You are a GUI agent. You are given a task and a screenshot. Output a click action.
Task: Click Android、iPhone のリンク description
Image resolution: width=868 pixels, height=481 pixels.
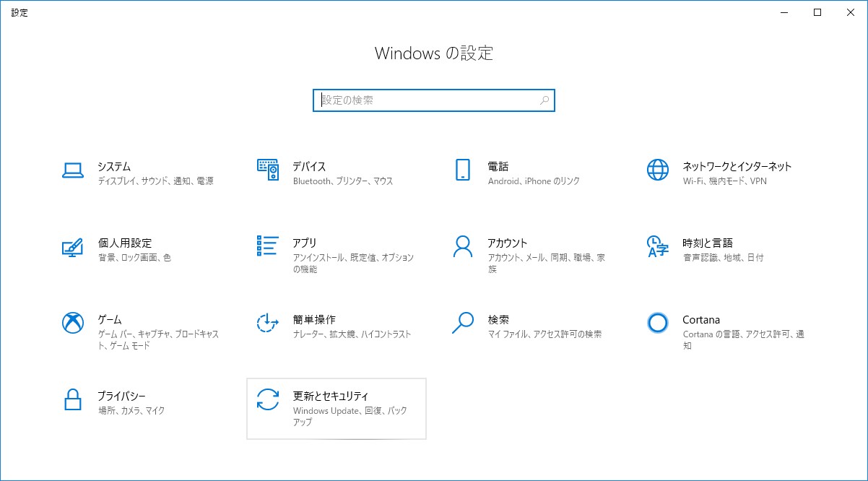point(534,181)
